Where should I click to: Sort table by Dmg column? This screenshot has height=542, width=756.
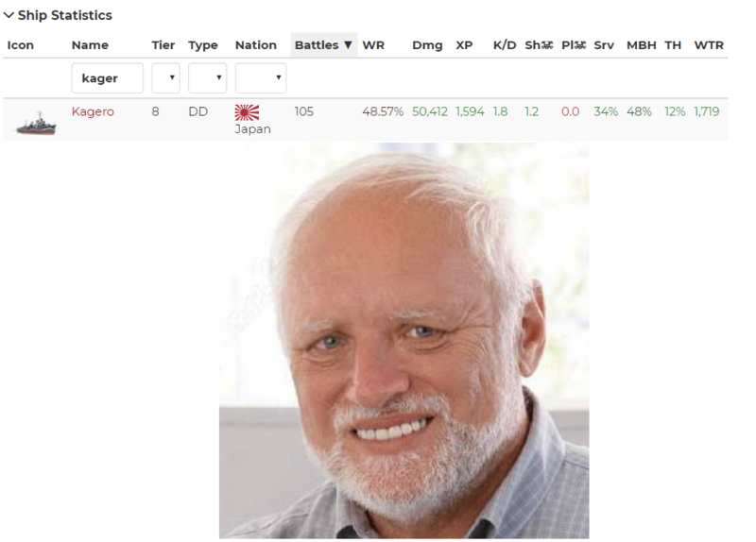[427, 45]
